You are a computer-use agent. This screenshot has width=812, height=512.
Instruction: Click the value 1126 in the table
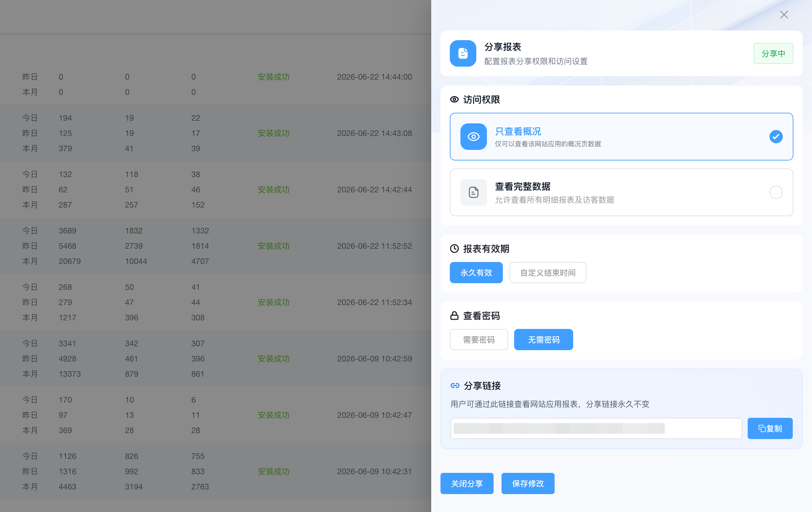coord(67,456)
